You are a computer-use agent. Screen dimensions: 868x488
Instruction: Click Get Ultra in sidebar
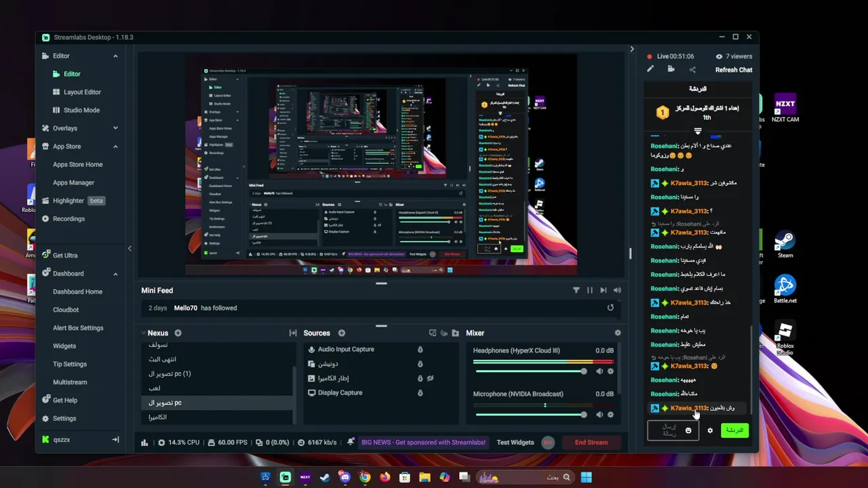point(65,256)
